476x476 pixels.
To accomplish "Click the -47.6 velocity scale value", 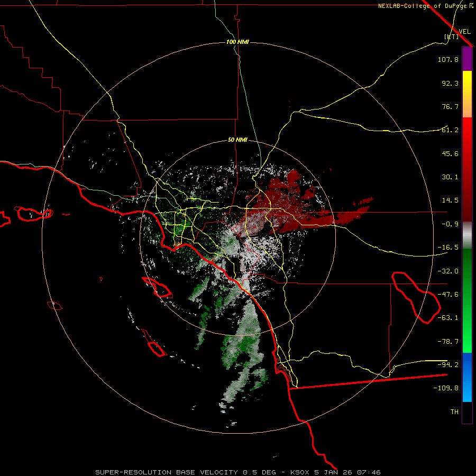I will [448, 295].
